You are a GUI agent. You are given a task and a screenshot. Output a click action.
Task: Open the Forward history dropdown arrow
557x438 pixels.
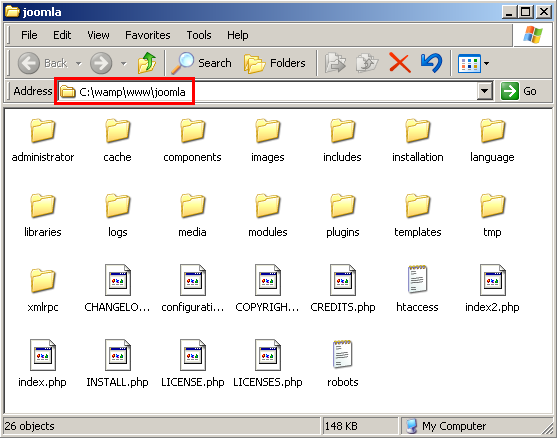click(x=123, y=64)
